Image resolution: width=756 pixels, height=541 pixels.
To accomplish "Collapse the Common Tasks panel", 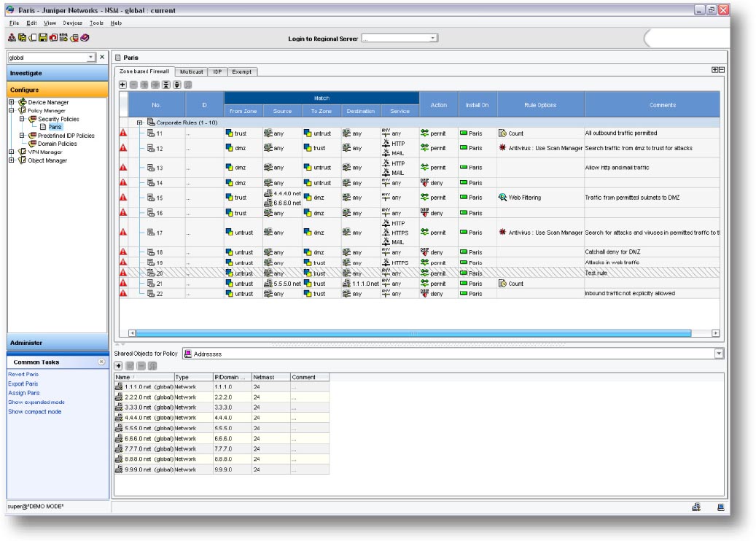I will click(x=101, y=362).
